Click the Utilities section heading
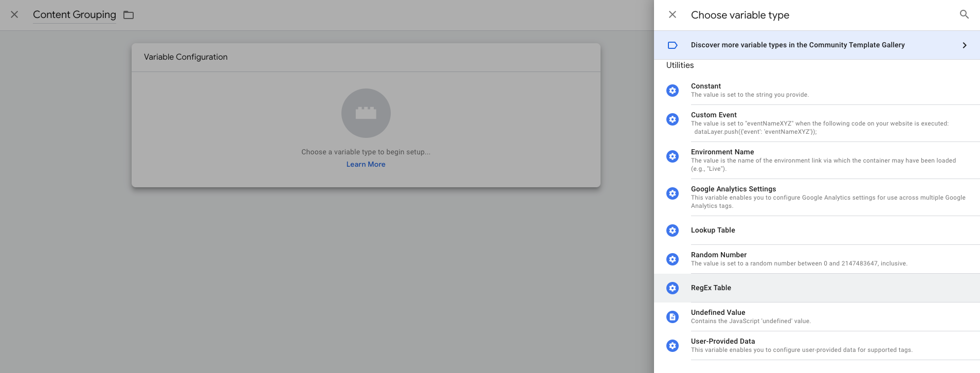 click(680, 65)
